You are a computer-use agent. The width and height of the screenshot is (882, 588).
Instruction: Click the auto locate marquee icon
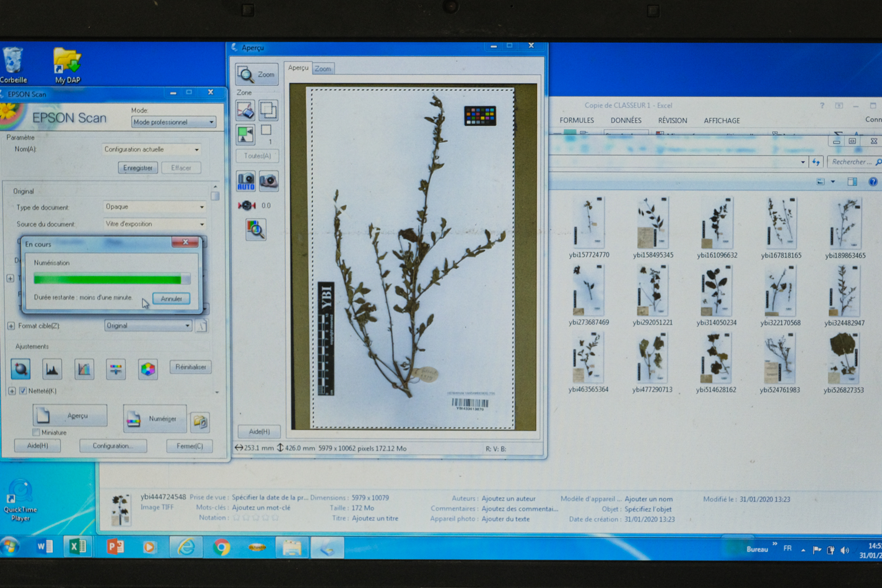pos(245,134)
